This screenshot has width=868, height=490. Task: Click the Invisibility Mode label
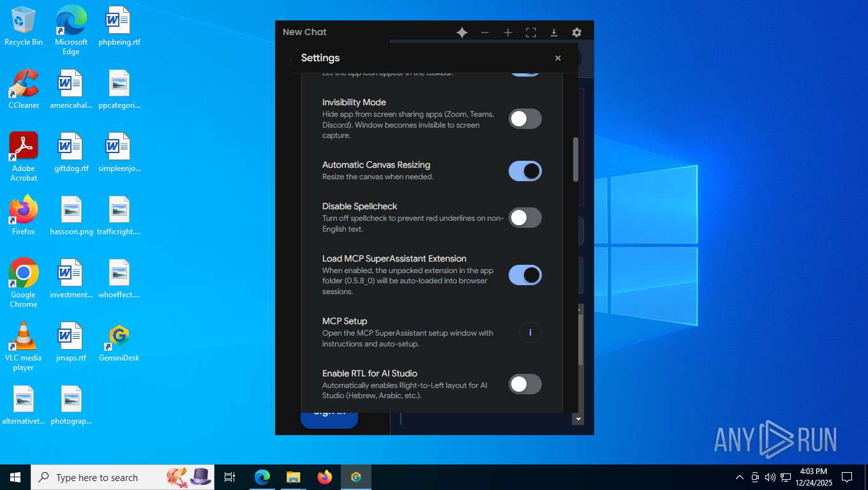click(x=354, y=102)
